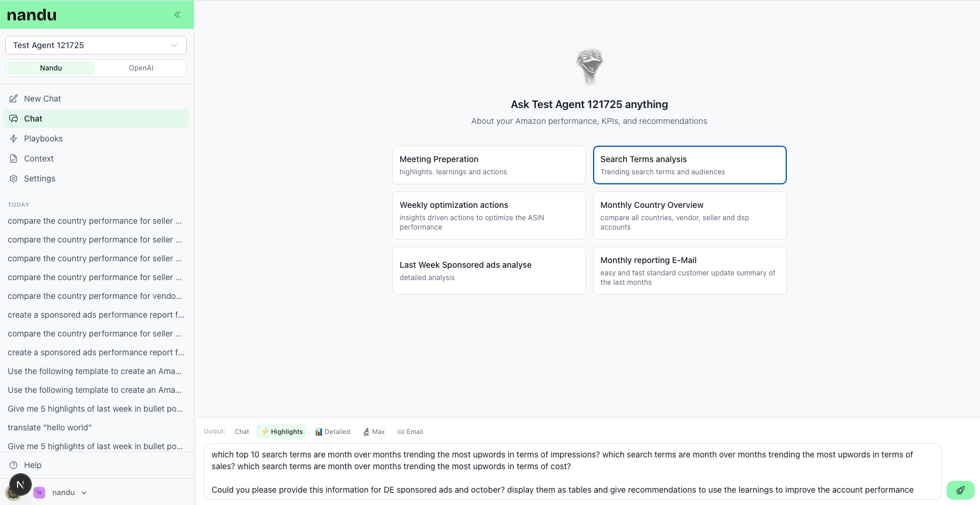The height and width of the screenshot is (505, 980).
Task: Click the Settings gear icon
Action: (14, 179)
